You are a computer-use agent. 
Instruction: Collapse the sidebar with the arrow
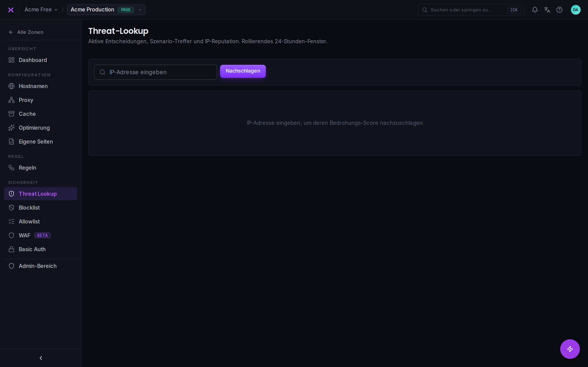41,358
